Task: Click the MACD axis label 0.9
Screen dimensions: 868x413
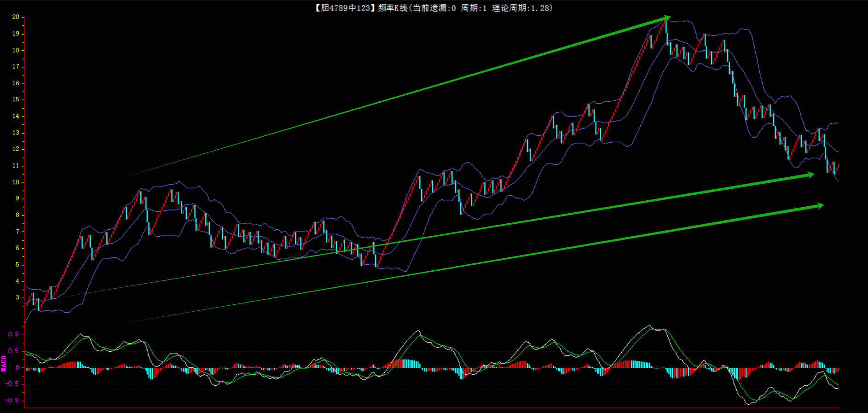Action: point(14,334)
